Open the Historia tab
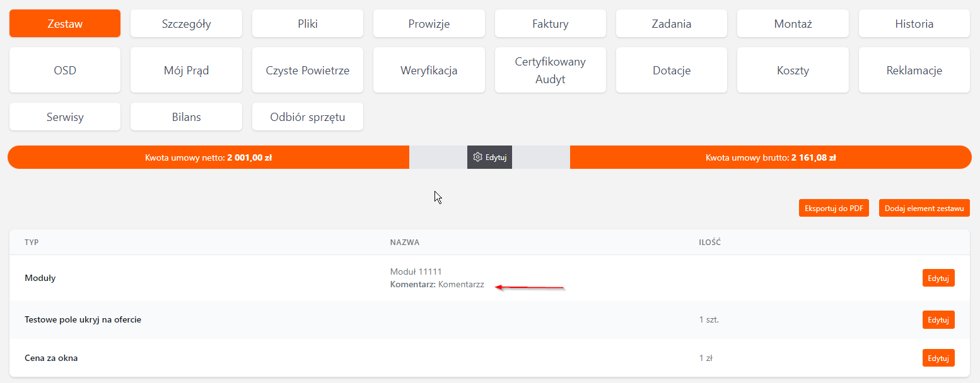 914,24
